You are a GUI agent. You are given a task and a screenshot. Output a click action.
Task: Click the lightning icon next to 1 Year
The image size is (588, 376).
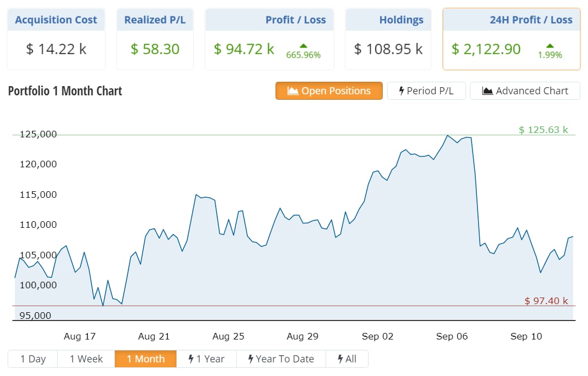[191, 359]
